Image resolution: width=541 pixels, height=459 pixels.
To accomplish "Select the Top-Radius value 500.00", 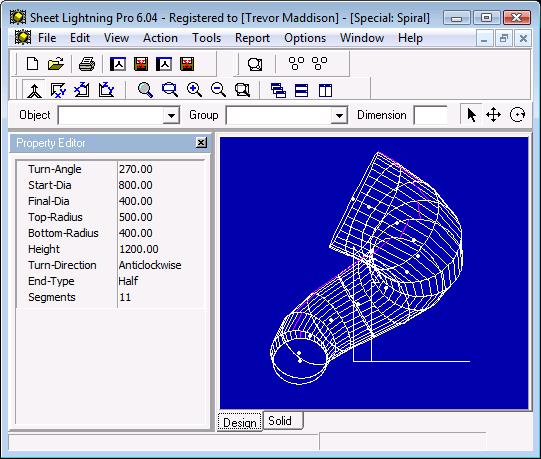I will (136, 217).
